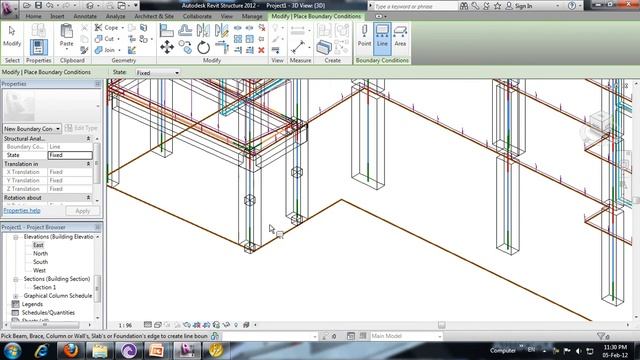
Task: Choose the Rotate tool in Modify panel
Action: coord(203,48)
